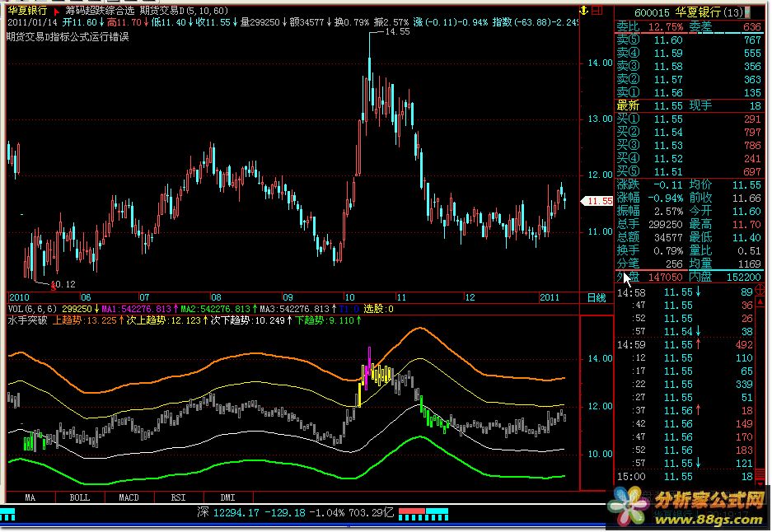This screenshot has height=532, width=772.
Task: Click the 11.55 current price tag on axis
Action: pyautogui.click(x=597, y=201)
